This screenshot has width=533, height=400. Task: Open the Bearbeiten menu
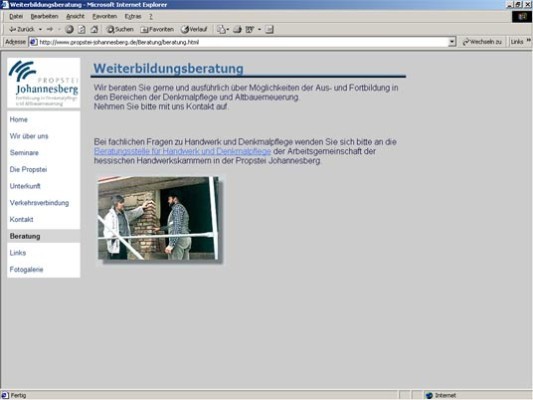tap(44, 16)
